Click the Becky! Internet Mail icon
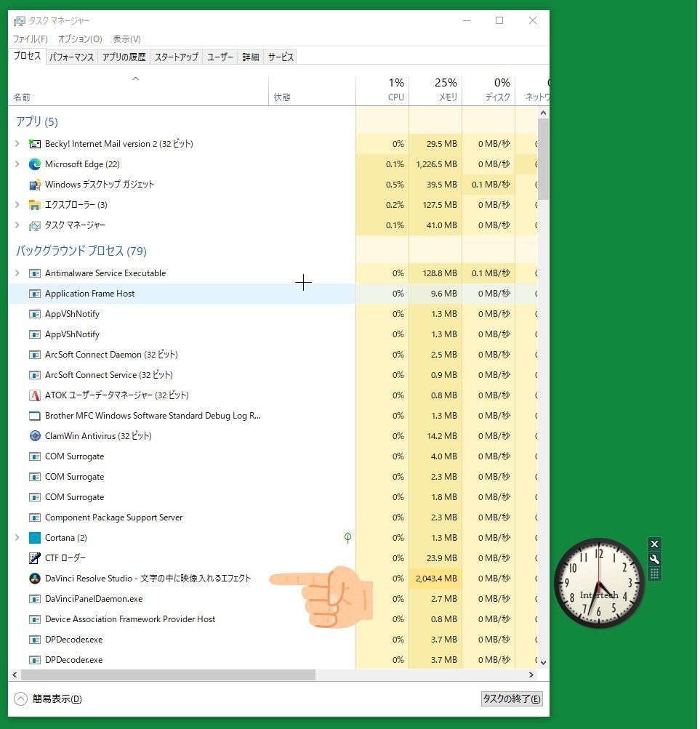This screenshot has width=700, height=729. click(35, 144)
